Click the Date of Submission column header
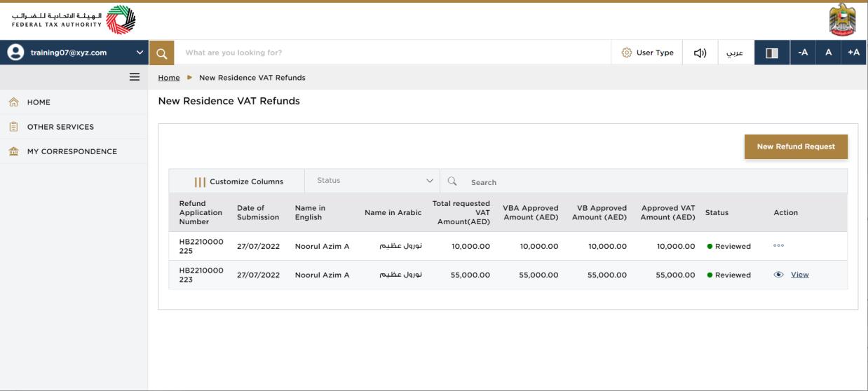 click(x=258, y=212)
